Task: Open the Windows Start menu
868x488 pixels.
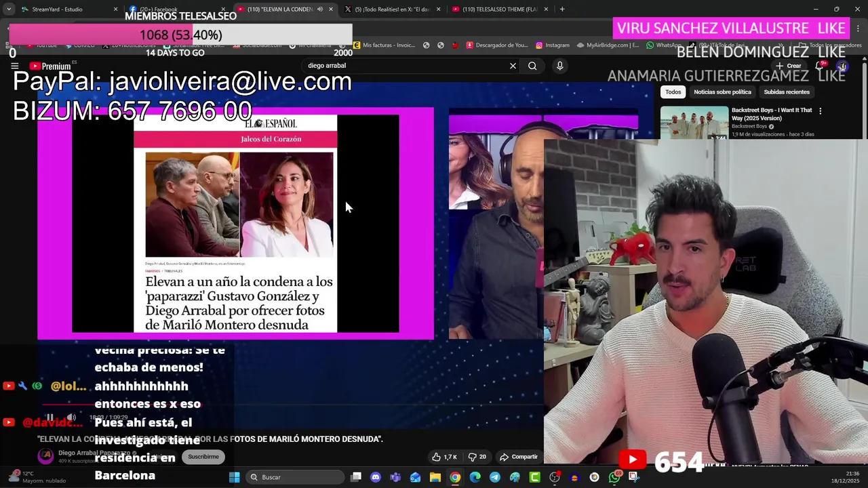Action: point(234,477)
